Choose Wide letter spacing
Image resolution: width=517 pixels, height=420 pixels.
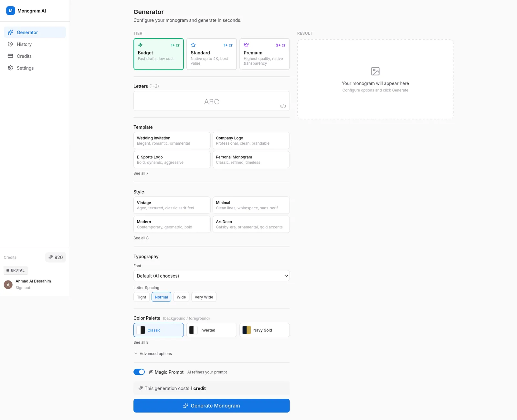(181, 297)
